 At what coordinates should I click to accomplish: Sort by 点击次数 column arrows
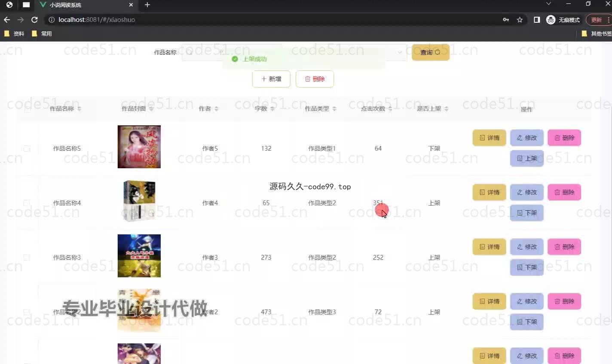click(x=390, y=109)
